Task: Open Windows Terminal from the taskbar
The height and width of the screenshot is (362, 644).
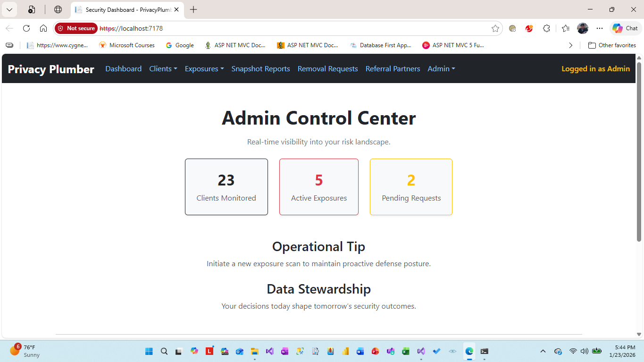Action: click(484, 351)
